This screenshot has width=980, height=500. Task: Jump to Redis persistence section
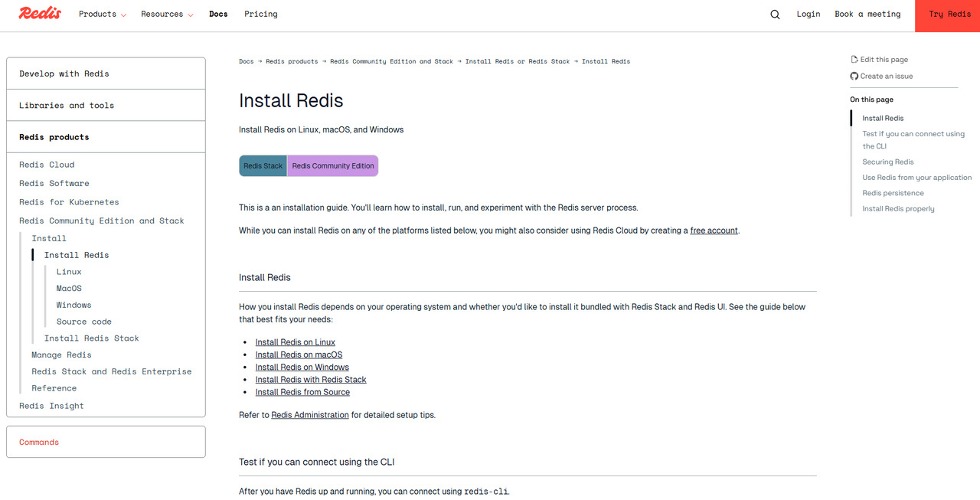[x=893, y=193]
